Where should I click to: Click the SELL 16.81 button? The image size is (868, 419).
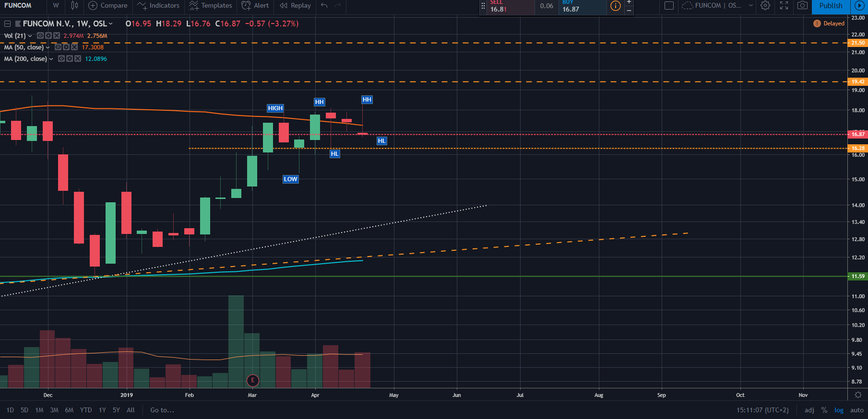point(511,7)
